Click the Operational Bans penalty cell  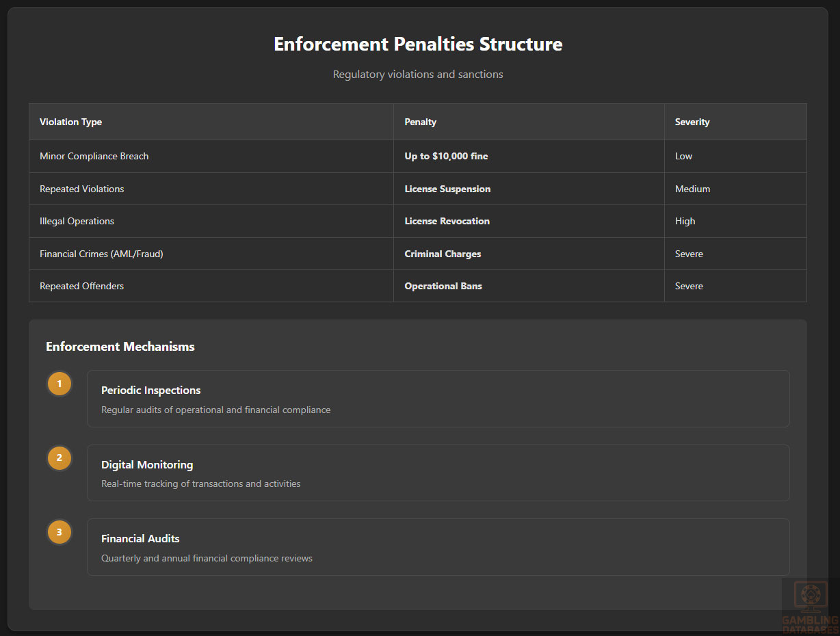tap(443, 286)
